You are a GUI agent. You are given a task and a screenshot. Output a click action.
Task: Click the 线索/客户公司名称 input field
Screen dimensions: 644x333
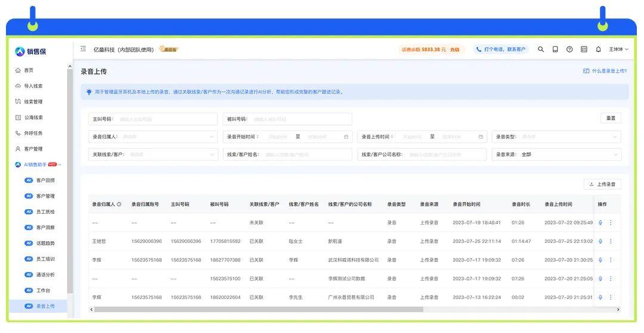(x=422, y=155)
